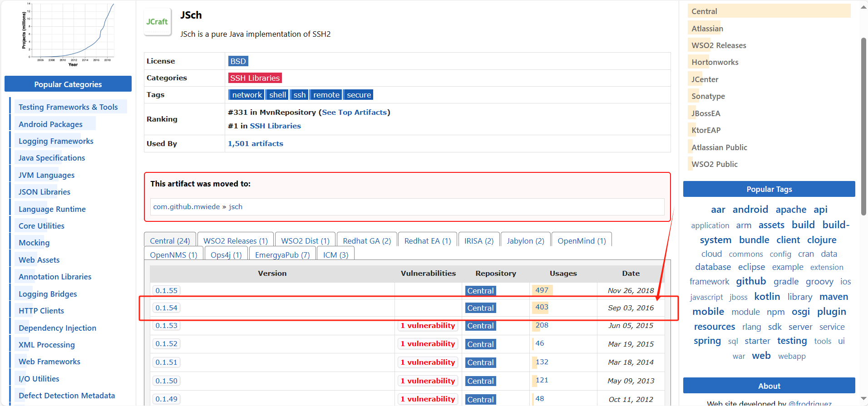
Task: Open HTTP Clients category
Action: click(x=41, y=311)
